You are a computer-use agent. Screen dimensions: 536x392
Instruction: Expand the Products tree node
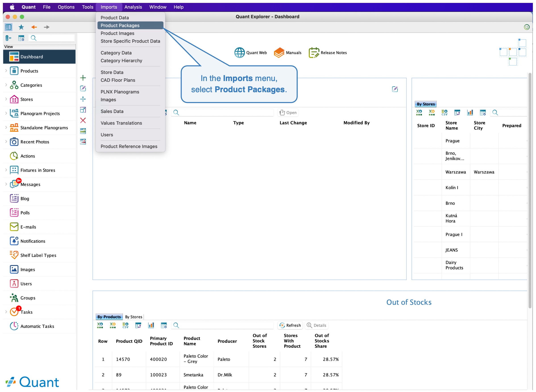tap(6, 71)
